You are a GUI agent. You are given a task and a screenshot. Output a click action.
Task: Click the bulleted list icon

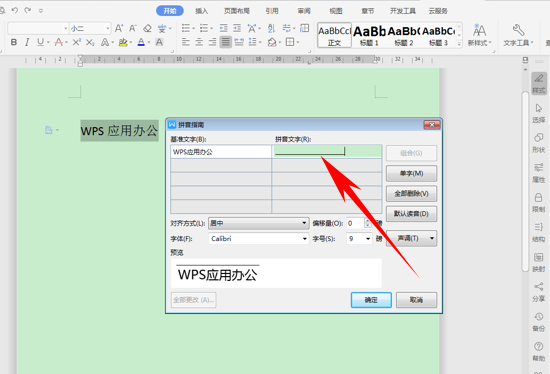pyautogui.click(x=186, y=28)
